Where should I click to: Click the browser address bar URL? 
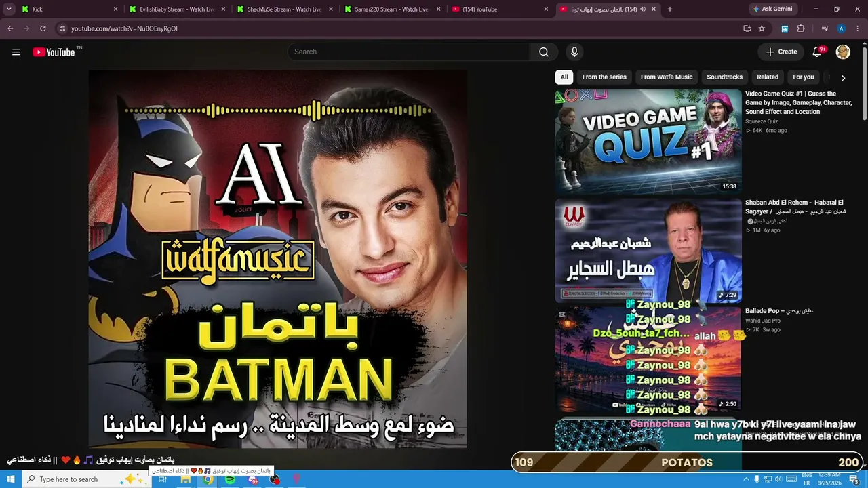(124, 28)
